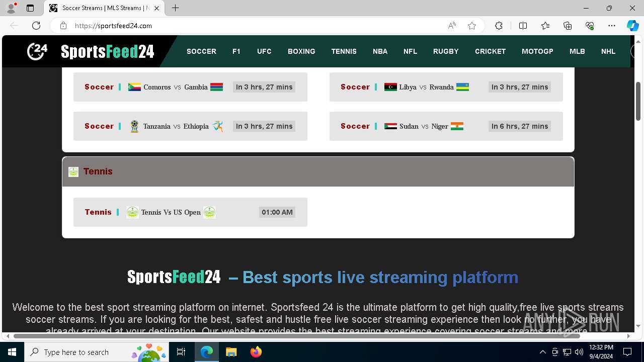Open the NHL menu item
The height and width of the screenshot is (362, 644).
click(608, 51)
